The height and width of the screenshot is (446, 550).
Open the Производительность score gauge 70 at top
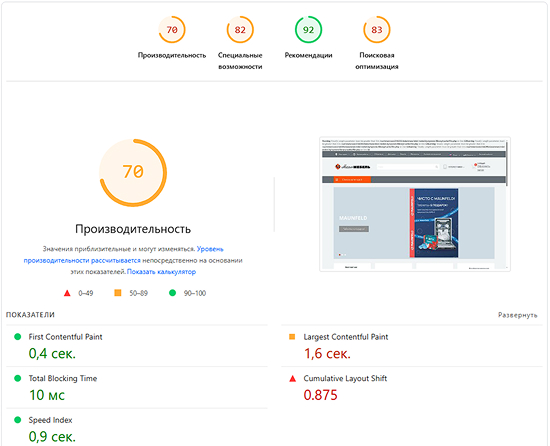click(x=172, y=30)
